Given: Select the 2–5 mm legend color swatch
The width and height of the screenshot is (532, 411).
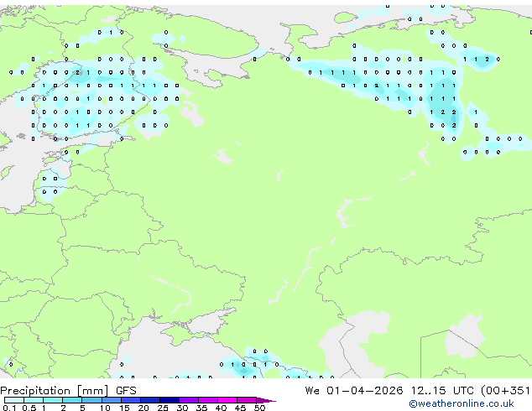Looking at the screenshot, I should 72,400.
